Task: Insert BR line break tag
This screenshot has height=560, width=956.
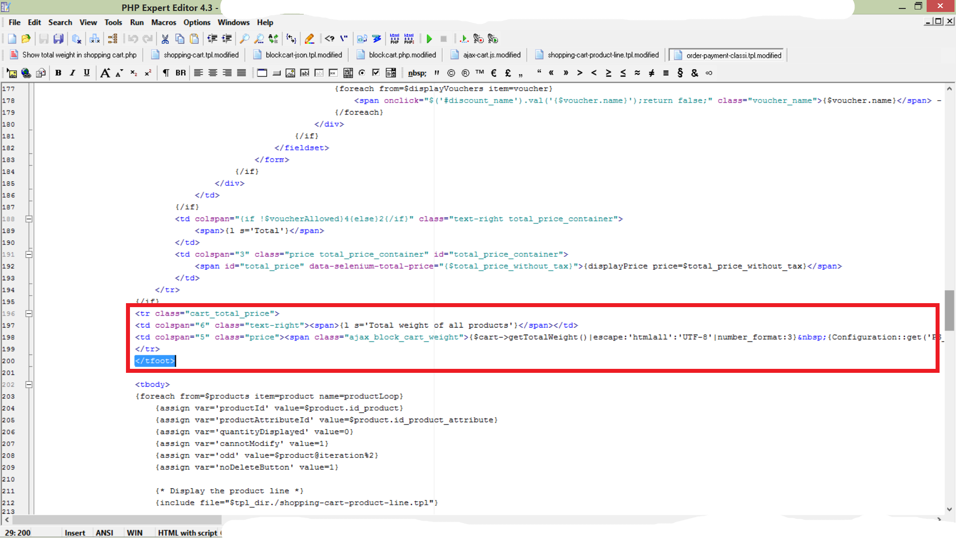Action: (x=180, y=73)
